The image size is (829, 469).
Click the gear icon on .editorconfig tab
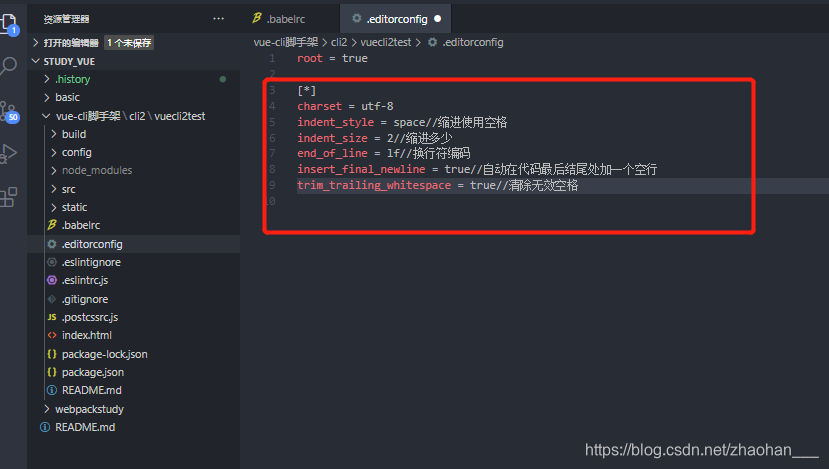[357, 19]
